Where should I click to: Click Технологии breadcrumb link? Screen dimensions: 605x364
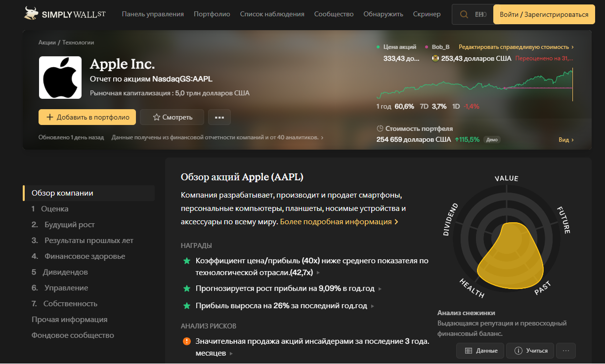coord(78,42)
